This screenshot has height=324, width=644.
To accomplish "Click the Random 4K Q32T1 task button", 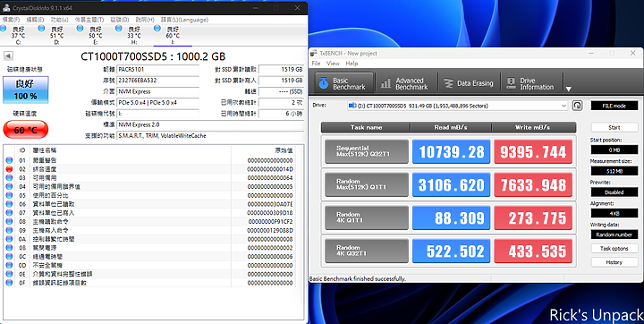I will (367, 251).
